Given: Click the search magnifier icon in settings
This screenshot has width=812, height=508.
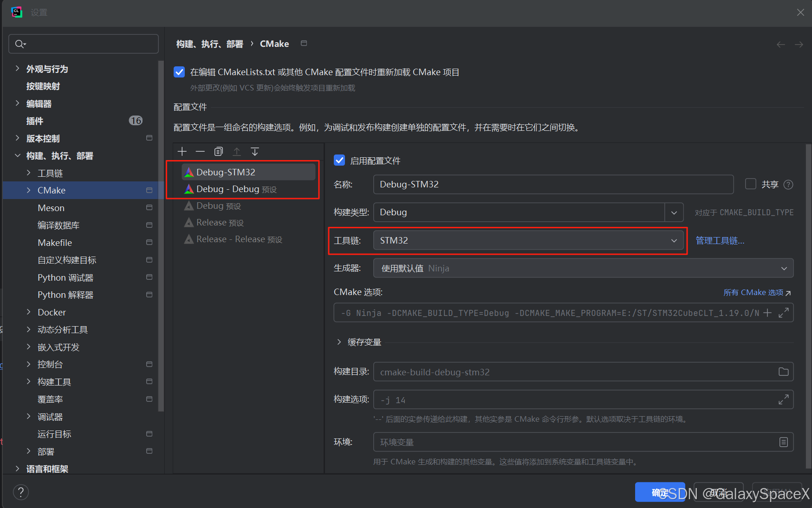Looking at the screenshot, I should coord(19,44).
